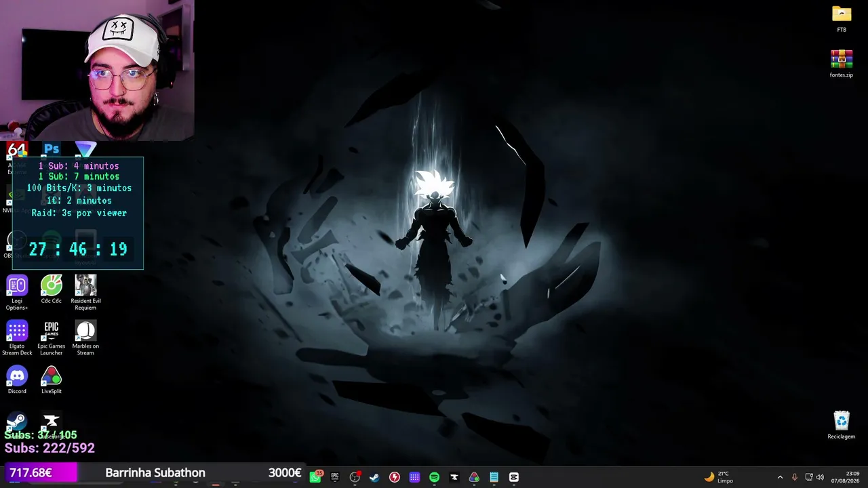Open WhatsApp from the taskbar
Screen dimensions: 868x488
315,477
